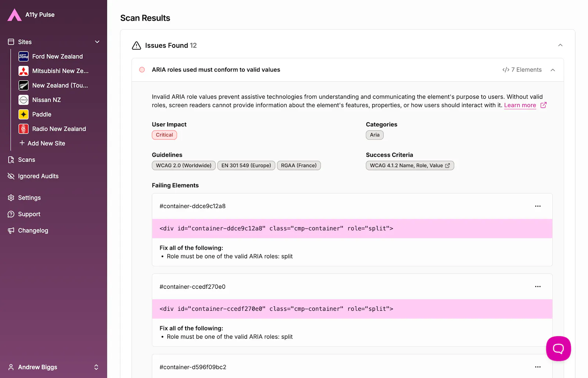
Task: Click the EN 301 549 (Europe) tag
Action: pos(246,166)
